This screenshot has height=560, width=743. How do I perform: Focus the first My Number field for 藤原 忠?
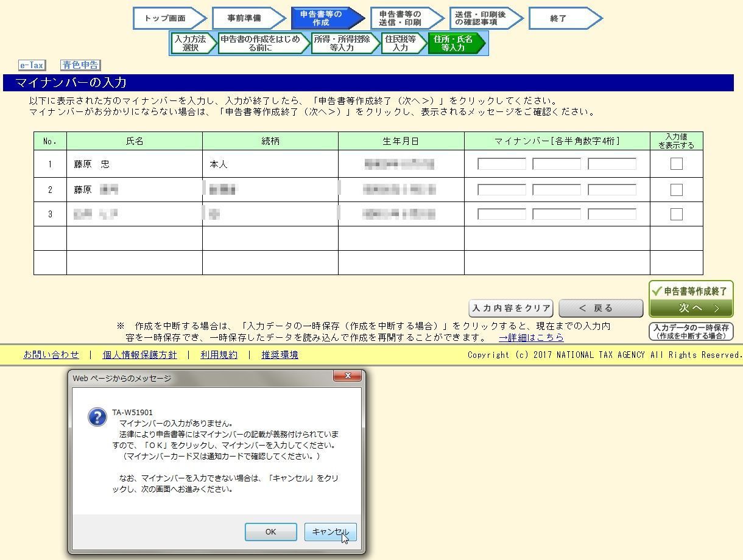[502, 164]
